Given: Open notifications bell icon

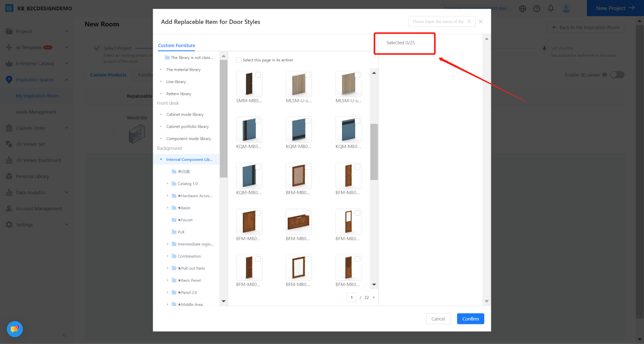Looking at the screenshot, I should pyautogui.click(x=551, y=8).
